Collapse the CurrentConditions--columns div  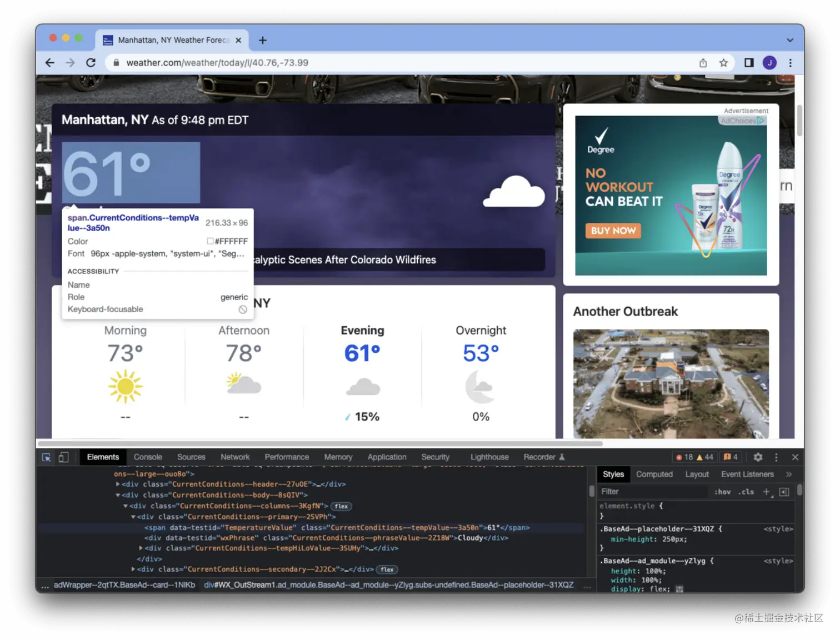click(126, 506)
